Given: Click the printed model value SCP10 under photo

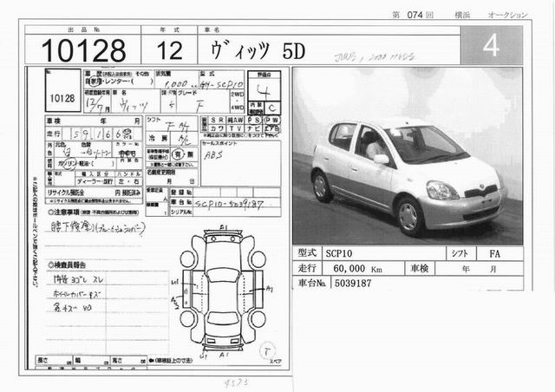Looking at the screenshot, I should point(339,253).
